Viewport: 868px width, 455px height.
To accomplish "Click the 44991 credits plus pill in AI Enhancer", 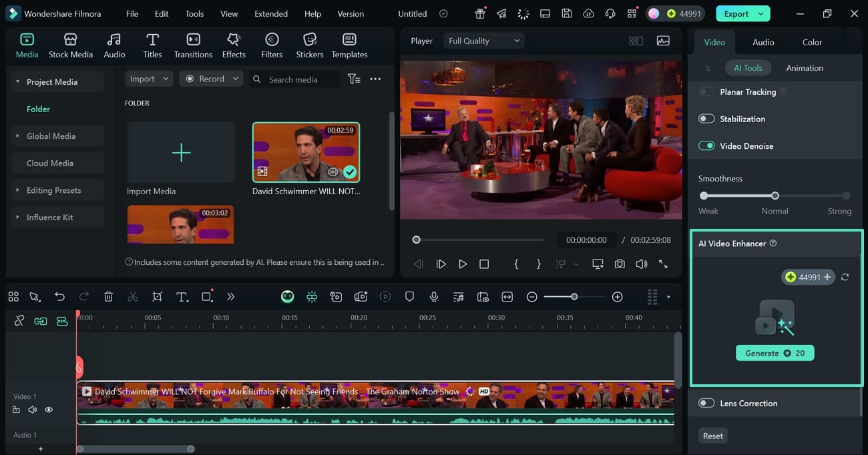I will (808, 277).
